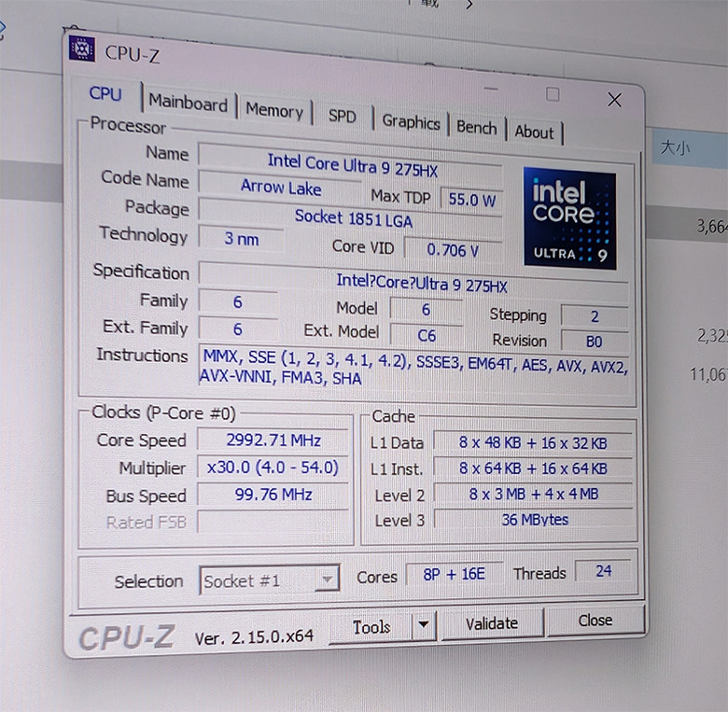Click the Technology value 3 nm
This screenshot has height=712, width=728.
242,239
